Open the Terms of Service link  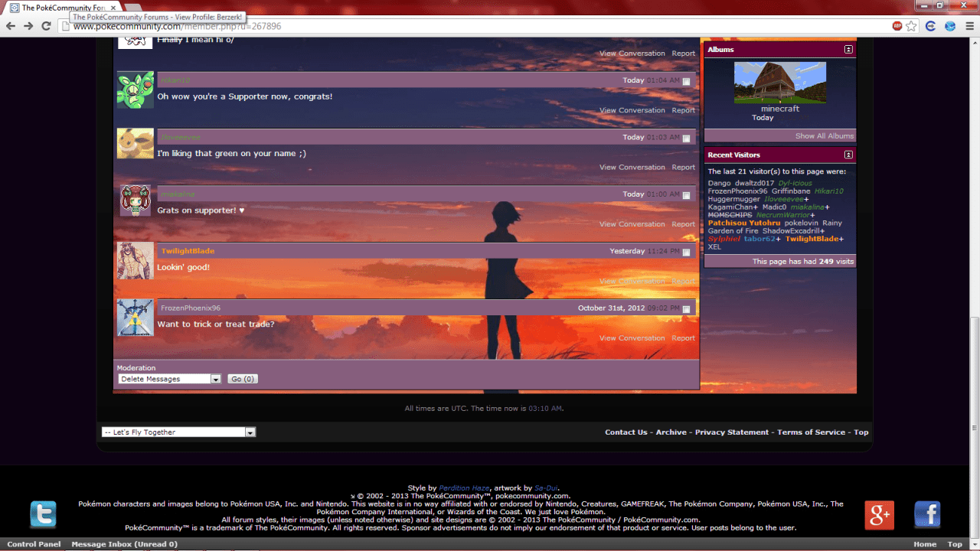pyautogui.click(x=812, y=432)
